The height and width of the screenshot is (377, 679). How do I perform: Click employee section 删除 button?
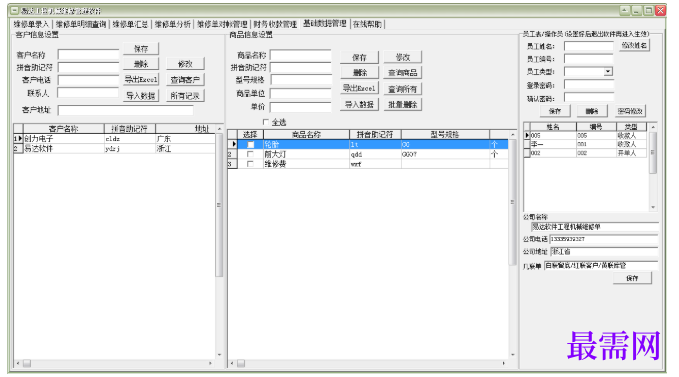point(592,111)
